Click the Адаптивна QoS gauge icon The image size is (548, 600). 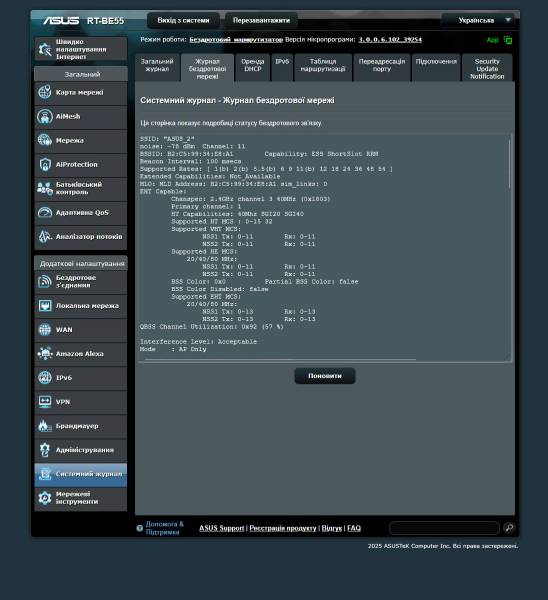point(45,212)
